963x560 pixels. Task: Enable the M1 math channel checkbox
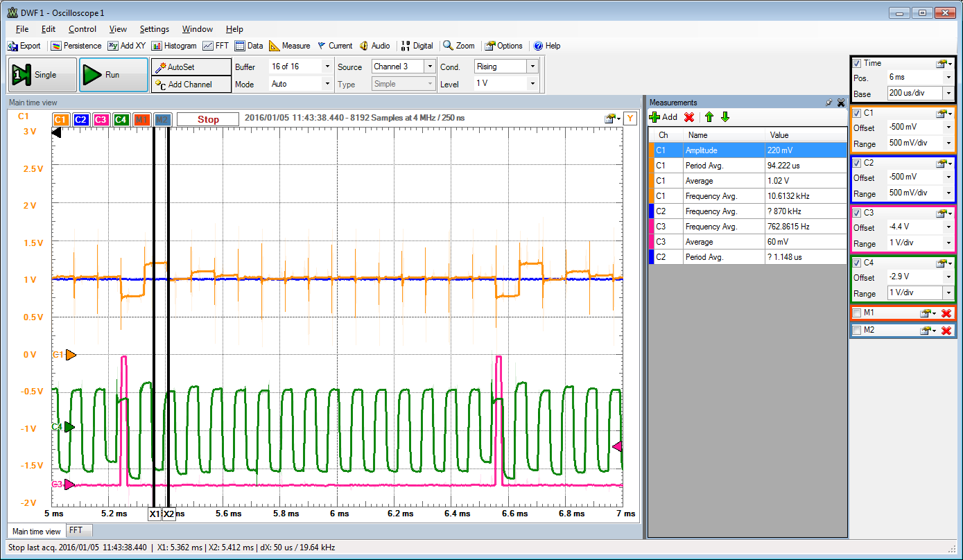pyautogui.click(x=856, y=313)
